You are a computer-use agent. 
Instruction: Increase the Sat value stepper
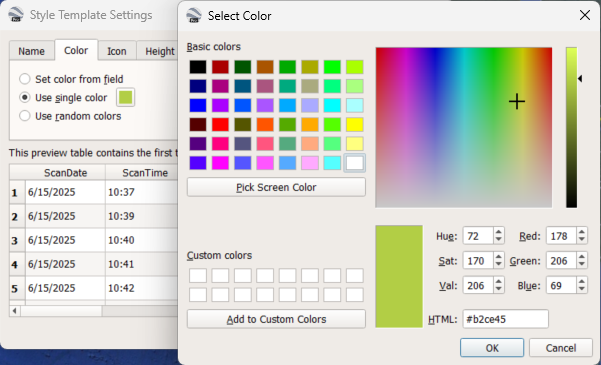(x=498, y=256)
